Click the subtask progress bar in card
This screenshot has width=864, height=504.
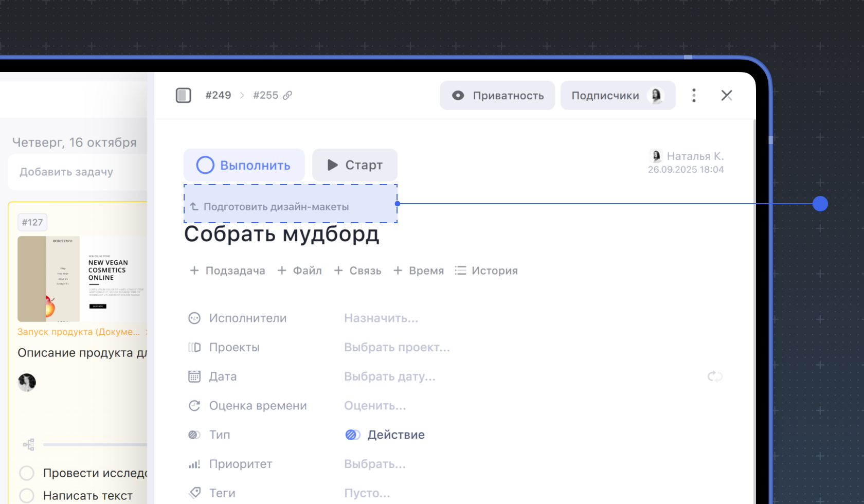coord(95,444)
